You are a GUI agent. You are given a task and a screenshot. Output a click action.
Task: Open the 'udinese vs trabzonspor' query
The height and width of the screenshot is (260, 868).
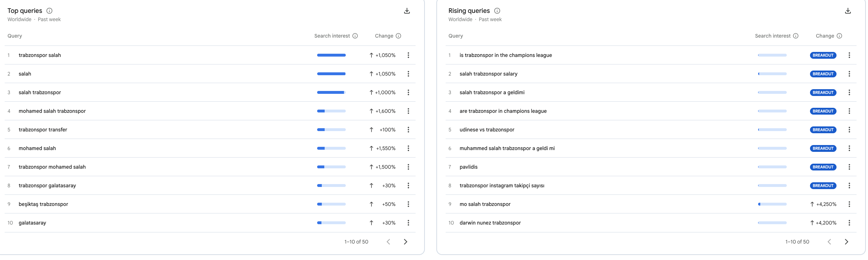click(487, 130)
